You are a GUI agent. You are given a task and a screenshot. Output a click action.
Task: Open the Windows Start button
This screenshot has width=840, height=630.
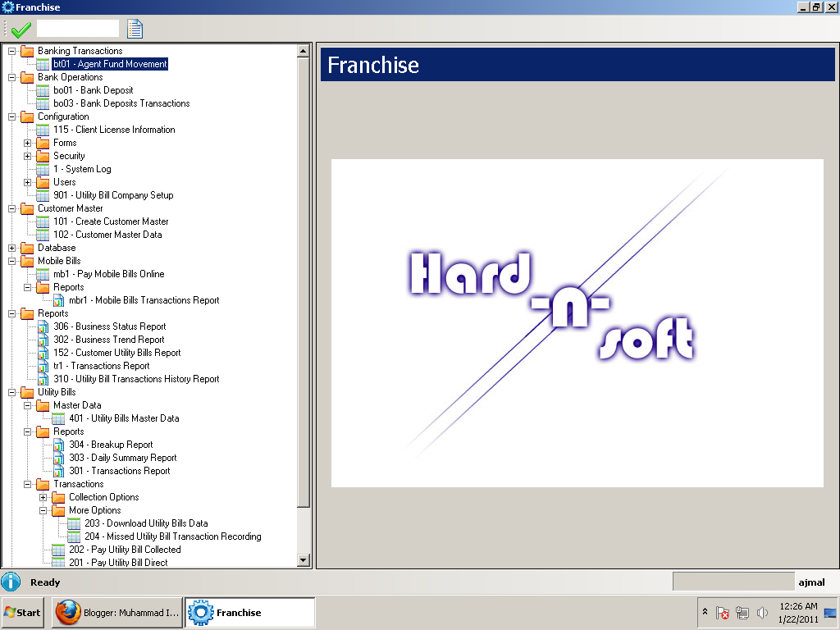(x=22, y=612)
